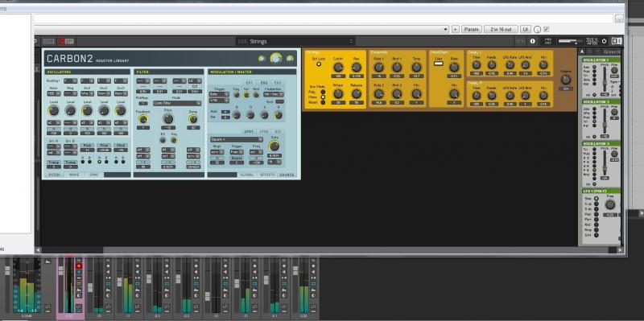Click the Ensemble Amt 2 knob

pos(397,93)
